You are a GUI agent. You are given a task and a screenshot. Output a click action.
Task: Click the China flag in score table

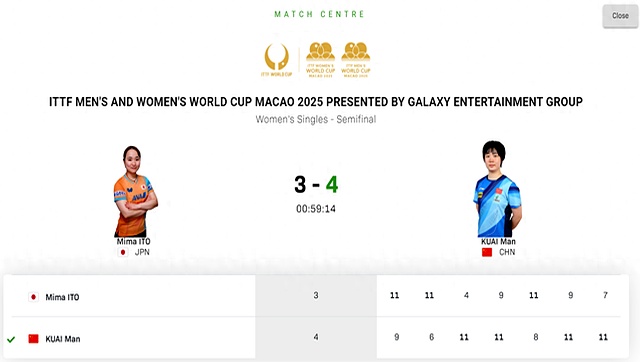coord(33,339)
